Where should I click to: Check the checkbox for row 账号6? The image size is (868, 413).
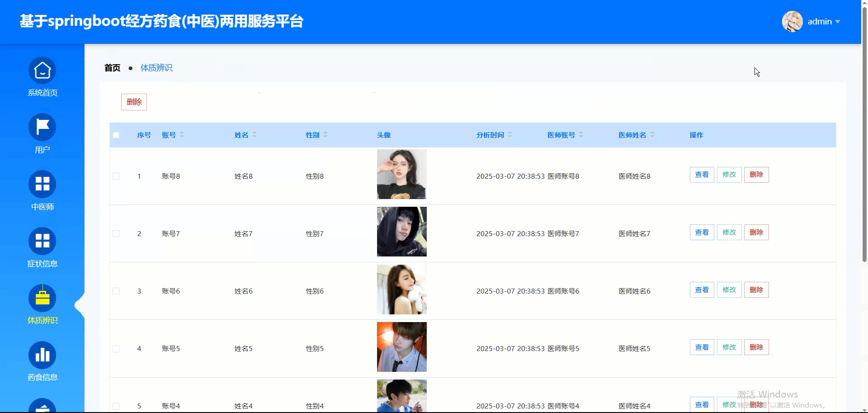pyautogui.click(x=116, y=291)
